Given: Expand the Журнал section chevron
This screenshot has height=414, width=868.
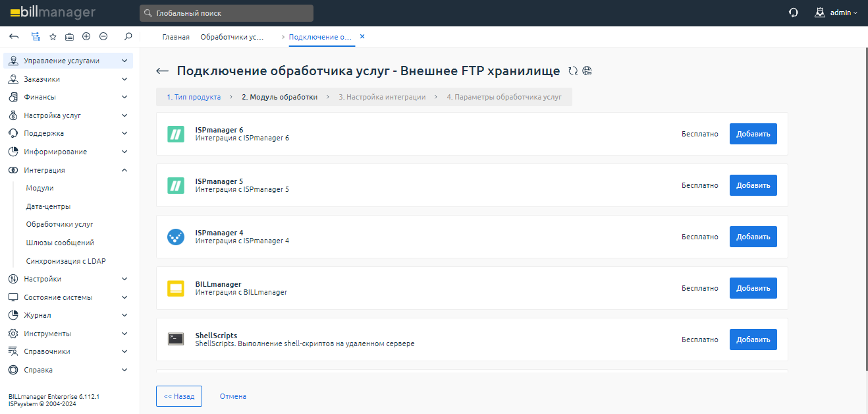Looking at the screenshot, I should (x=124, y=315).
